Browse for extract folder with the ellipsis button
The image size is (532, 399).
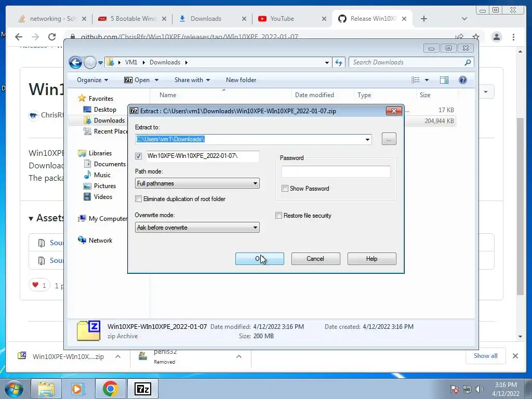[x=389, y=139]
